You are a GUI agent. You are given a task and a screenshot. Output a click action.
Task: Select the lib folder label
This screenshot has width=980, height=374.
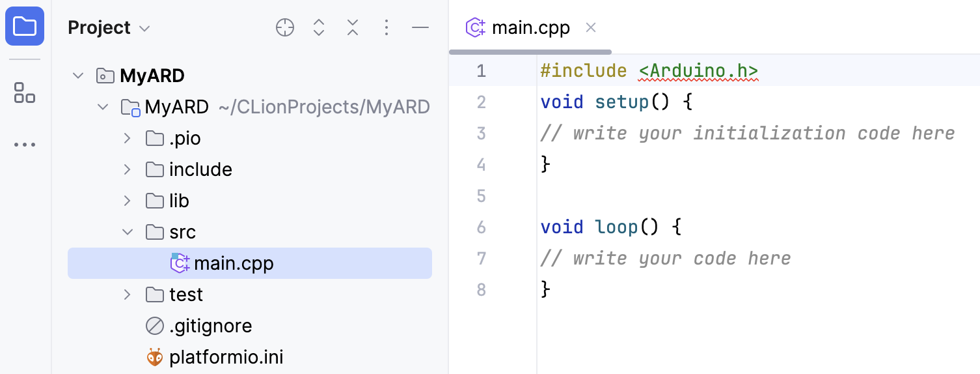click(x=179, y=201)
